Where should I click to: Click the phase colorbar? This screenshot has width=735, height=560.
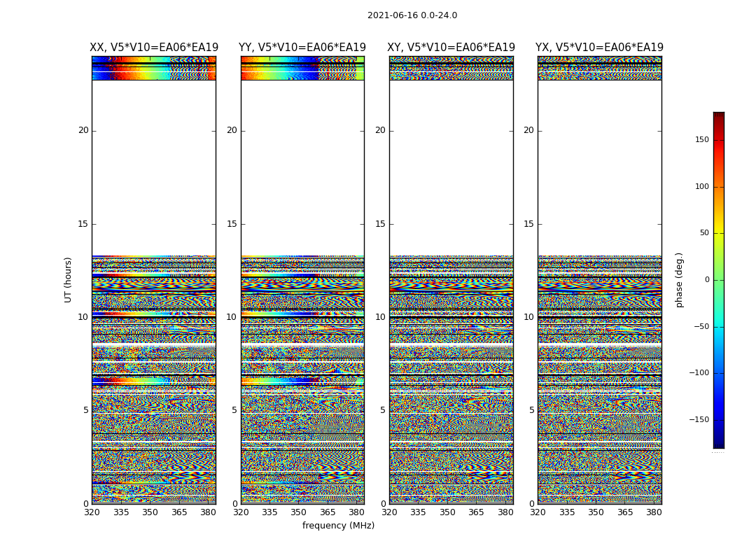(719, 280)
